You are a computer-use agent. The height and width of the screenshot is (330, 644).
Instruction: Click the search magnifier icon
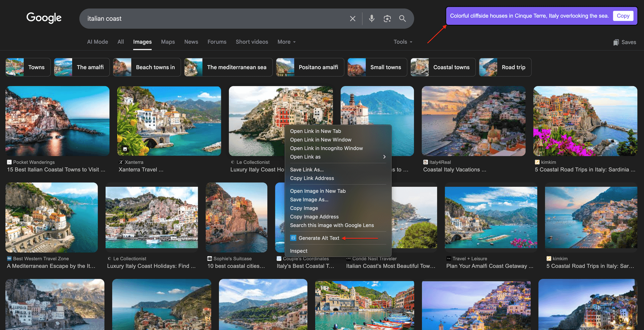point(402,18)
